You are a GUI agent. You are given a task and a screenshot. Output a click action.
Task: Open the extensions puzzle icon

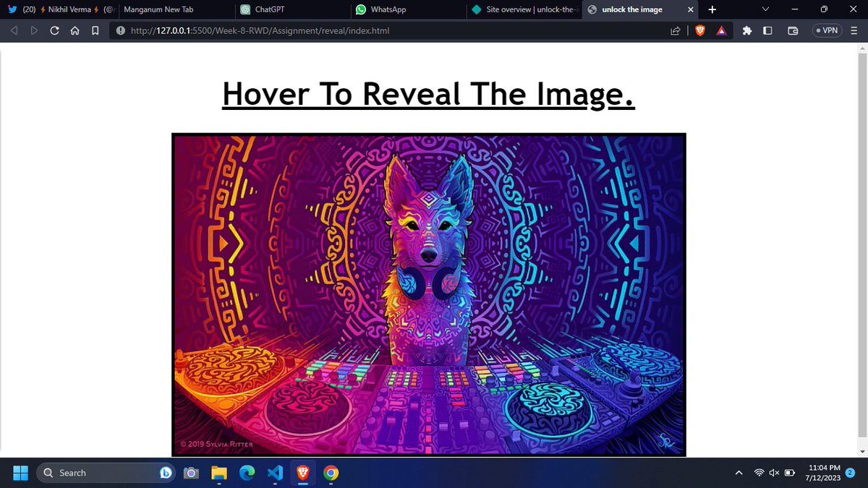point(748,31)
